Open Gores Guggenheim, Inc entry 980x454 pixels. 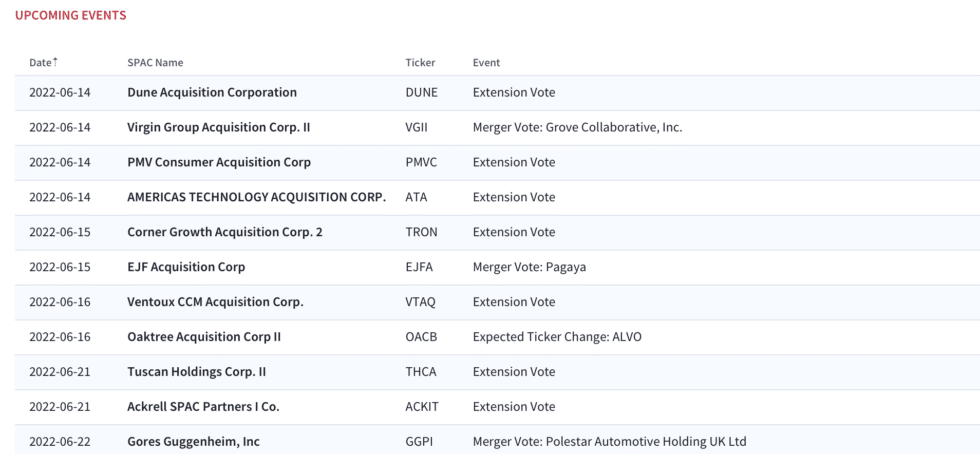click(193, 442)
